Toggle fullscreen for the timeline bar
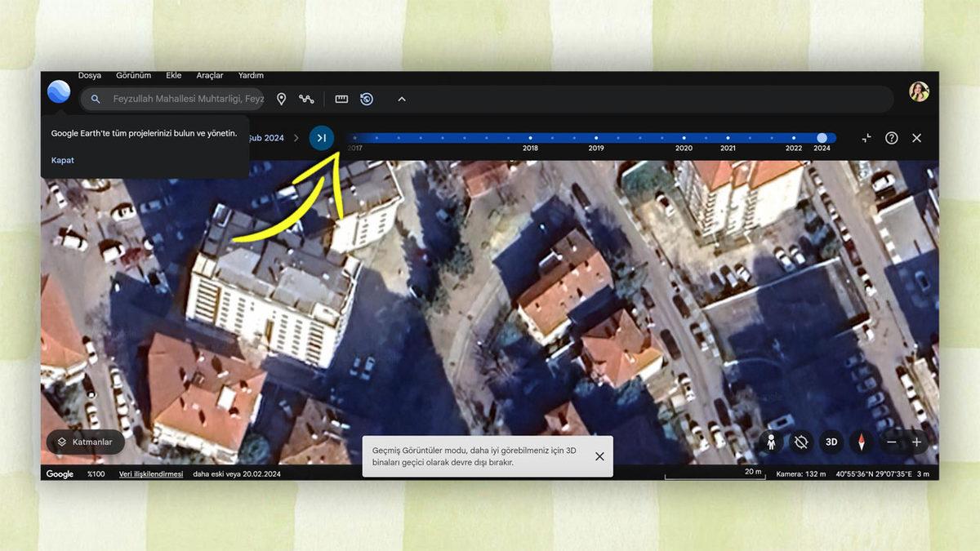The width and height of the screenshot is (980, 551). point(865,138)
